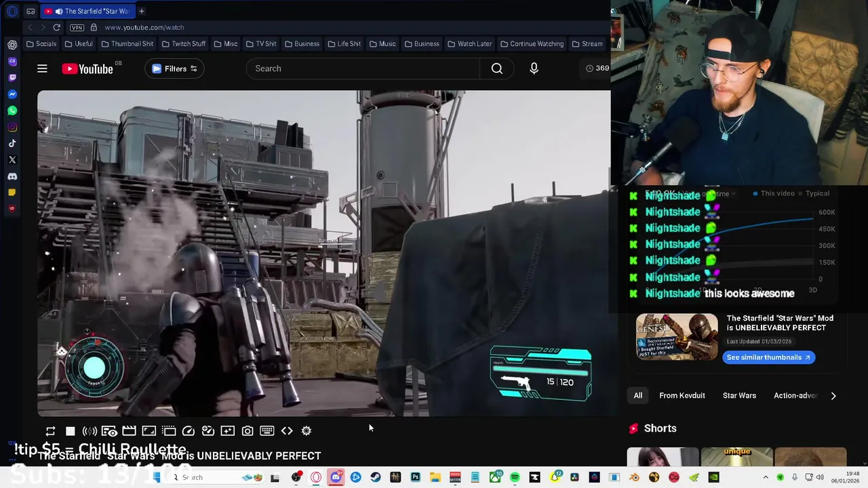
Task: Open the Misc bookmark folder
Action: click(226, 43)
